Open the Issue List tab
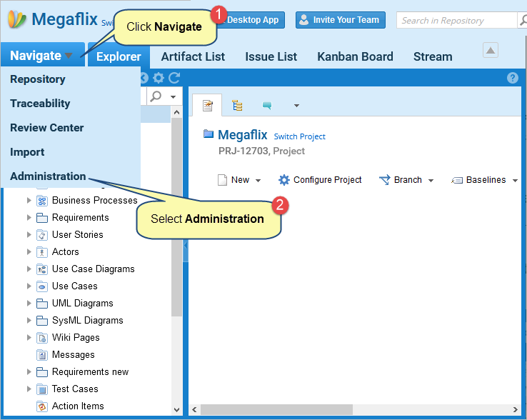 pos(271,56)
